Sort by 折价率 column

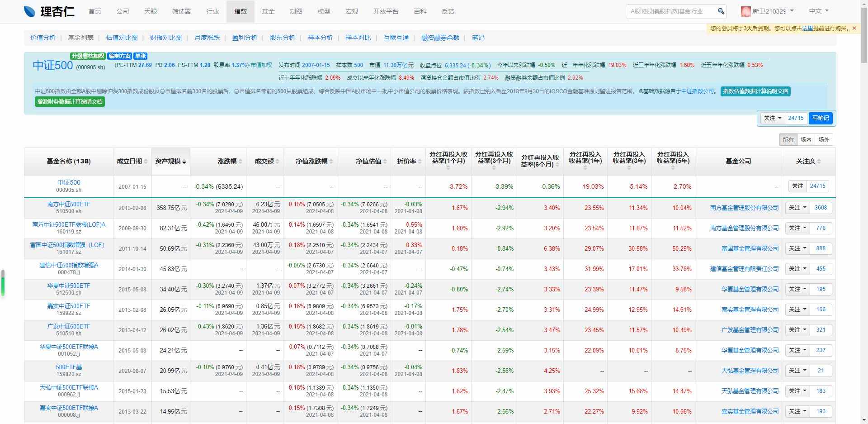point(420,162)
